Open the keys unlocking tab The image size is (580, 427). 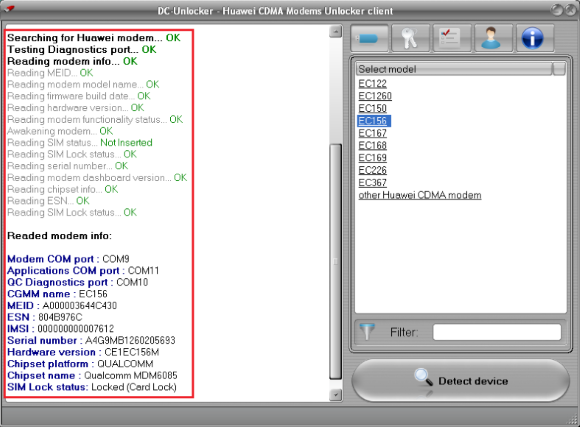tap(411, 38)
